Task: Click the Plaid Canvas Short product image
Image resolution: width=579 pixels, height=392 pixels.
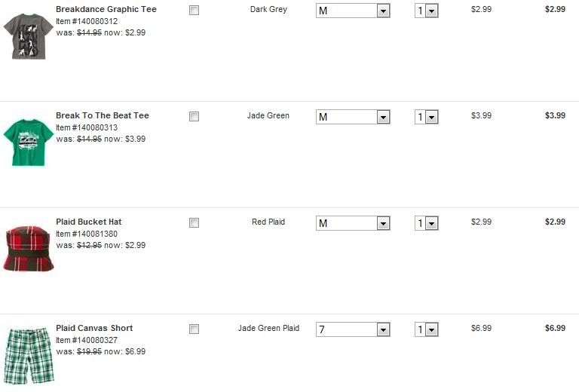Action: pos(28,355)
